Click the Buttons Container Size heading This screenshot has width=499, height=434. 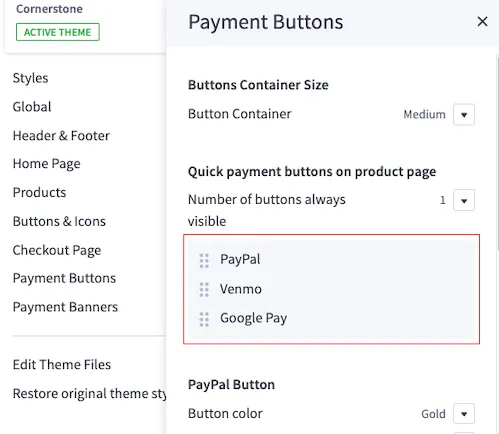(x=258, y=85)
